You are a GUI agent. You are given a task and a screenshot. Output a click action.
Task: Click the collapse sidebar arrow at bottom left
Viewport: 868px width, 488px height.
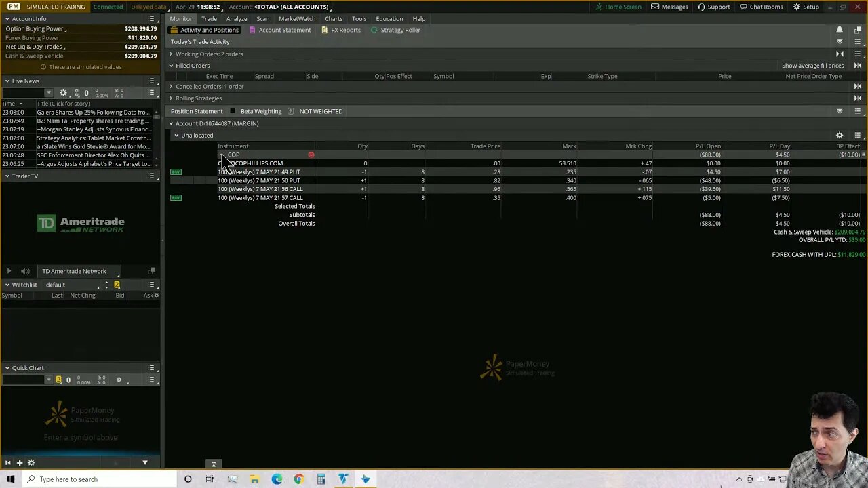click(8, 463)
